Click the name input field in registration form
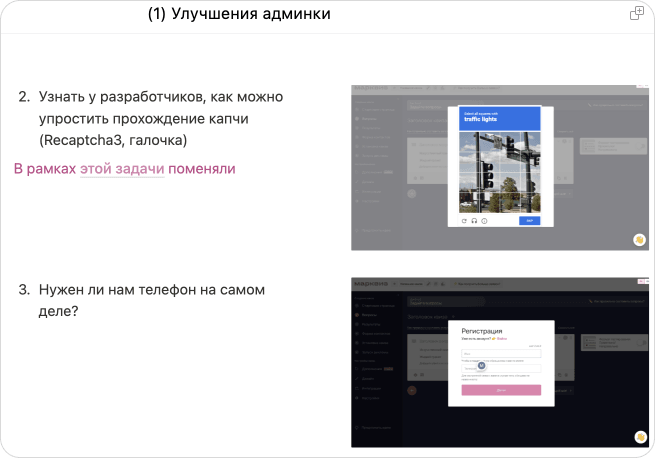This screenshot has width=655, height=458. click(501, 354)
